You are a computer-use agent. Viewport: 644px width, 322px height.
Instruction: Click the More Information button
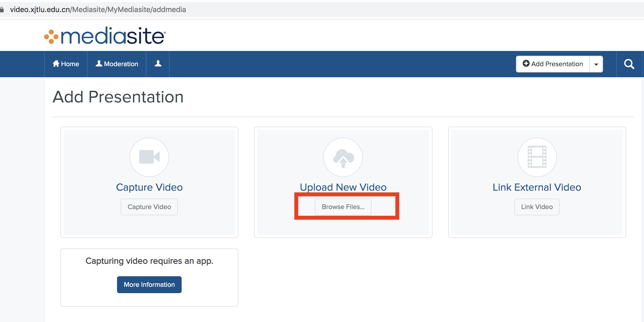(x=149, y=285)
